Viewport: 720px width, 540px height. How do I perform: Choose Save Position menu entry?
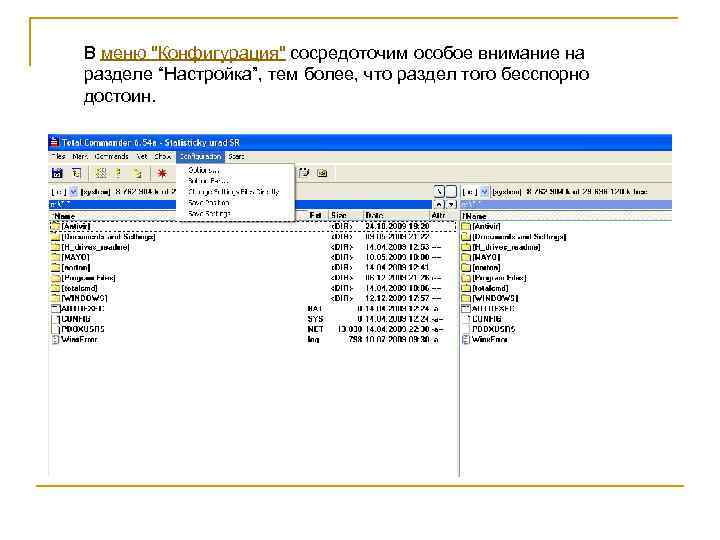(x=209, y=202)
